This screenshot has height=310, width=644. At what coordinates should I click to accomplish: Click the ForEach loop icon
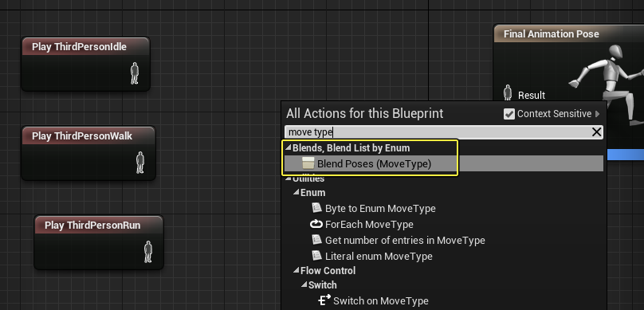coord(316,224)
